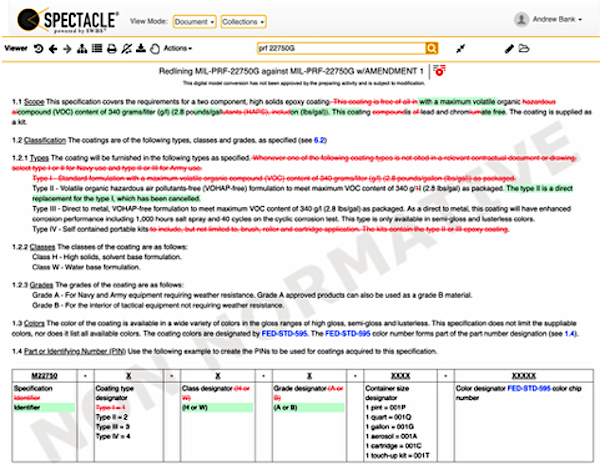The height and width of the screenshot is (470, 600).
Task: Click the user avatar icon
Action: click(521, 20)
